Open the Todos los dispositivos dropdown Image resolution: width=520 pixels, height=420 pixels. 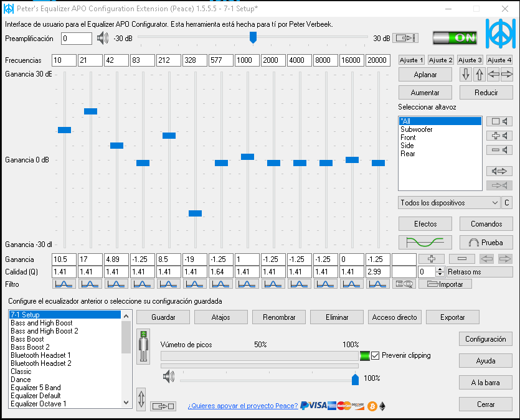449,203
